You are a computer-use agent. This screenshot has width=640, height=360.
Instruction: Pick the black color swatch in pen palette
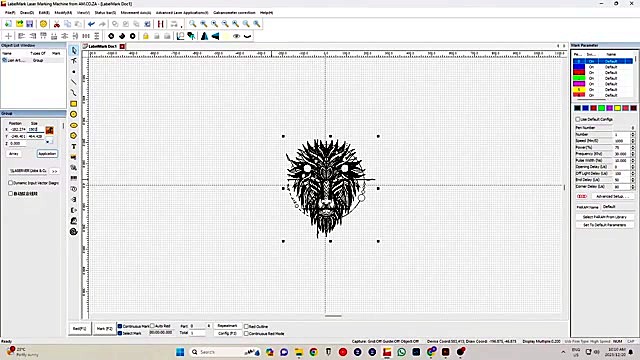coord(577,108)
